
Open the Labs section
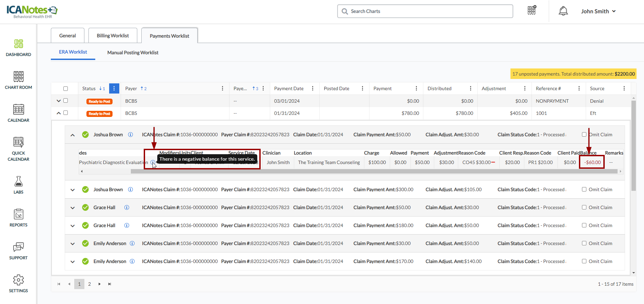point(18,185)
